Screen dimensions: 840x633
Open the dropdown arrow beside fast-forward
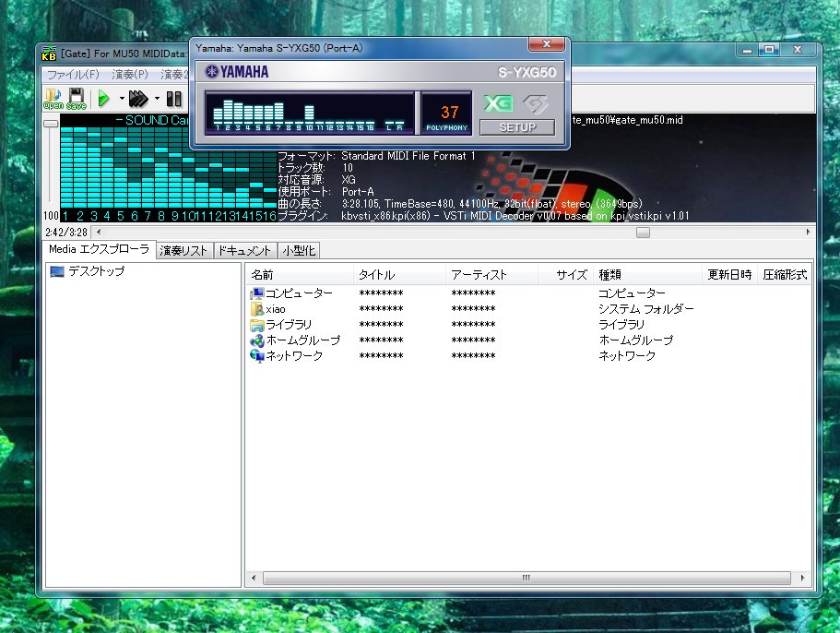point(157,99)
